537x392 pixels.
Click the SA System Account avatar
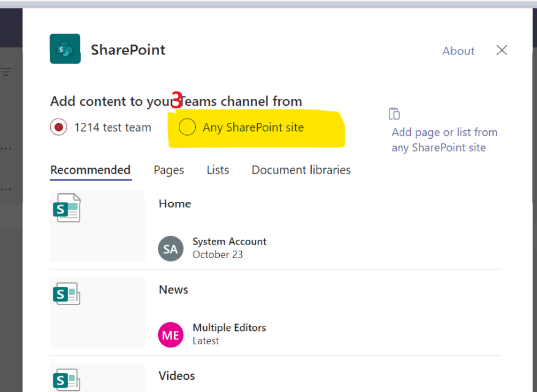(x=171, y=249)
